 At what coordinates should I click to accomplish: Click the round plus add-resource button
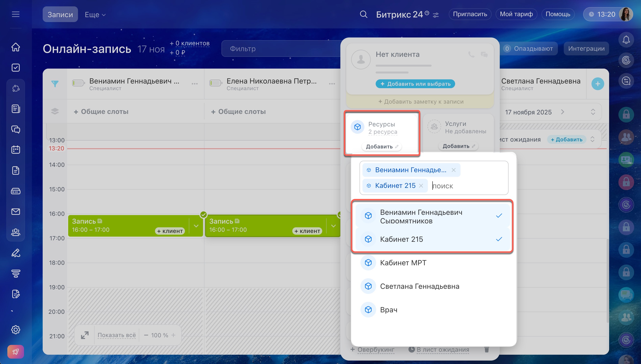[x=597, y=84]
